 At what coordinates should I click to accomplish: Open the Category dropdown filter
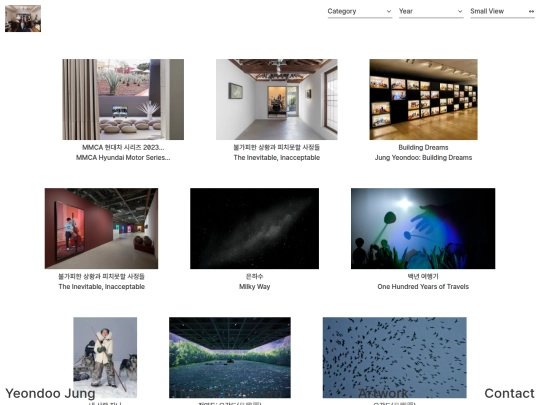point(360,11)
